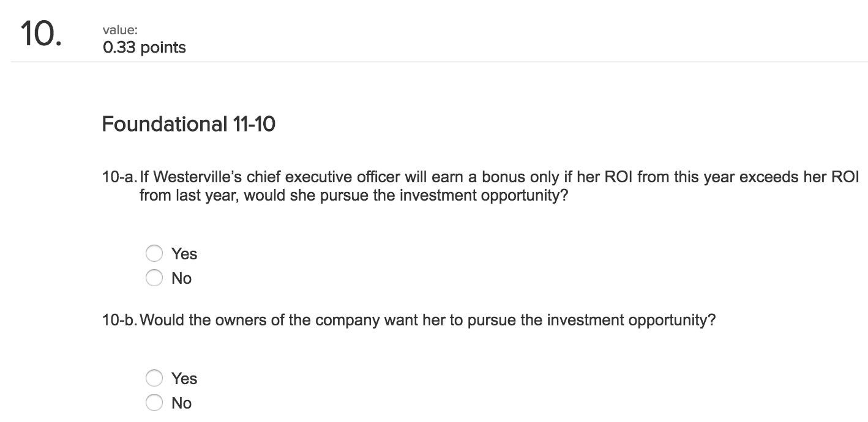Image resolution: width=868 pixels, height=422 pixels.
Task: Select the No radio button for question 10-b
Action: pos(154,402)
